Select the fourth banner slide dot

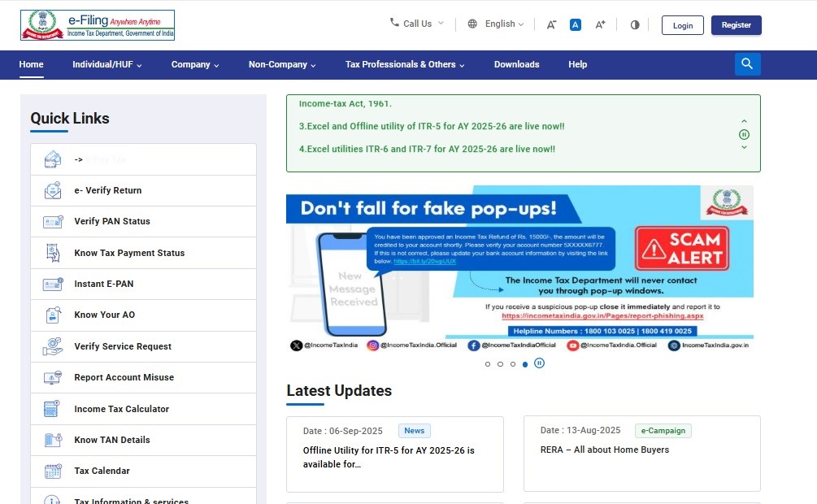coord(525,364)
